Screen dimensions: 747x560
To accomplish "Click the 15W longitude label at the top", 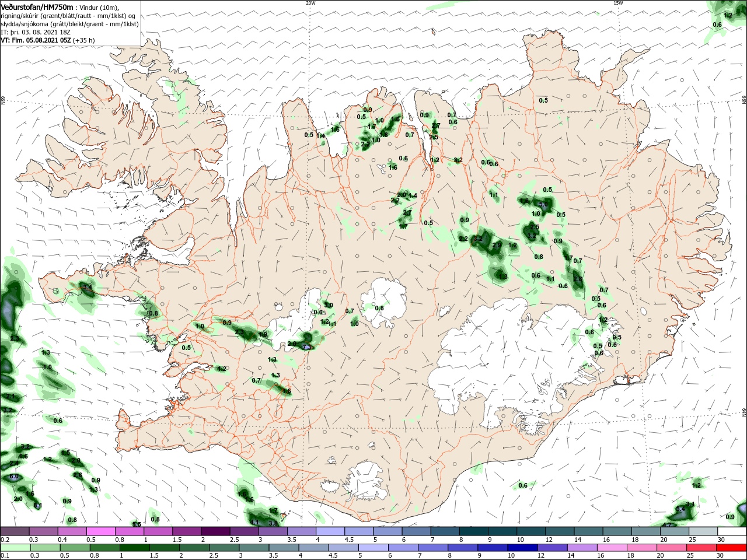I will 618,3.
